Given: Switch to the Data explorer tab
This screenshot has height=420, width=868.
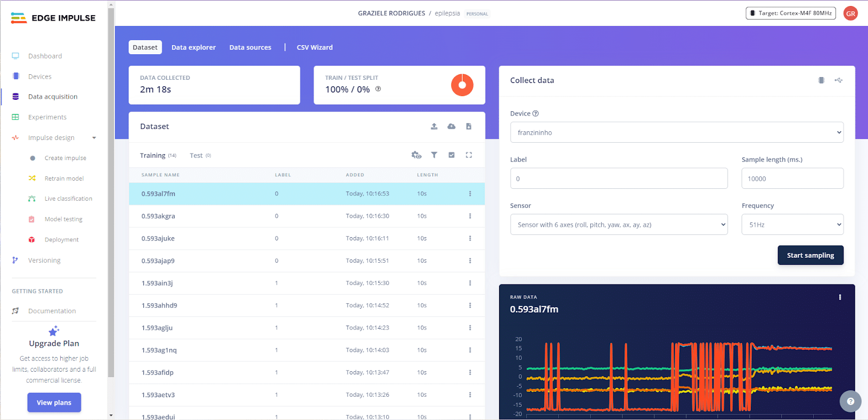Looking at the screenshot, I should (193, 48).
